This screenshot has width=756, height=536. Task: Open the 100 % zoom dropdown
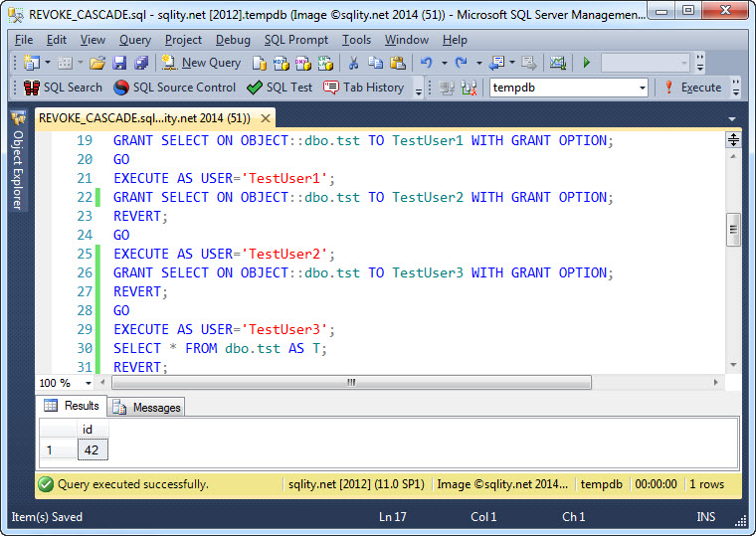pos(89,383)
